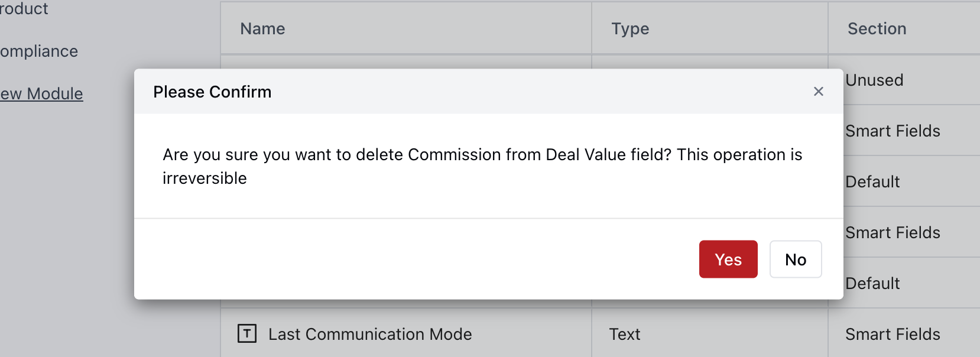980x357 pixels.
Task: Close the Please Confirm dialog
Action: (x=818, y=92)
